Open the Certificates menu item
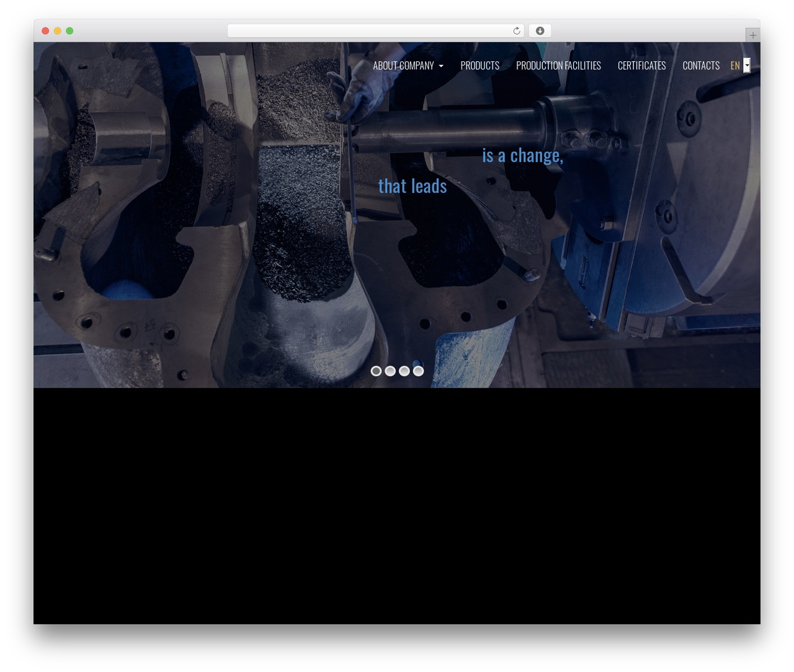Viewport: 794px width, 672px height. pyautogui.click(x=641, y=66)
